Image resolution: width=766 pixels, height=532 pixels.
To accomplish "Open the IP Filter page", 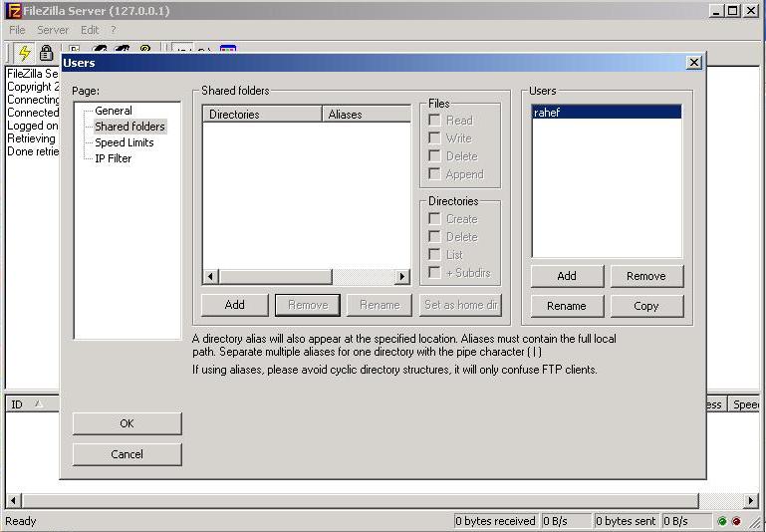I will [x=113, y=158].
